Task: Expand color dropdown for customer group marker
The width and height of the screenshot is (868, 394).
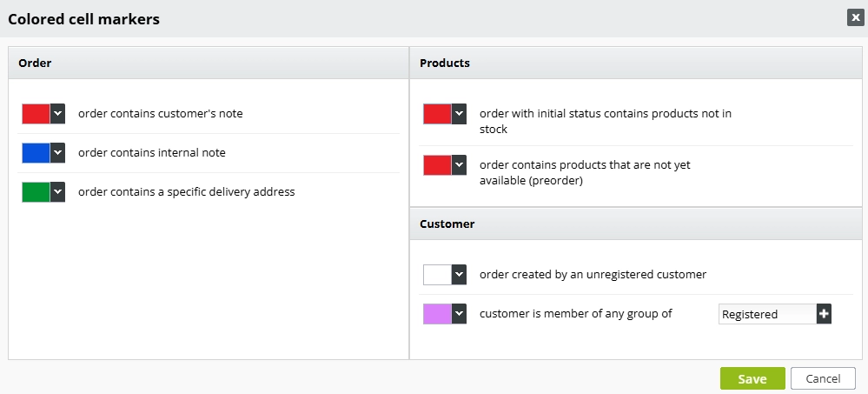Action: pos(460,313)
